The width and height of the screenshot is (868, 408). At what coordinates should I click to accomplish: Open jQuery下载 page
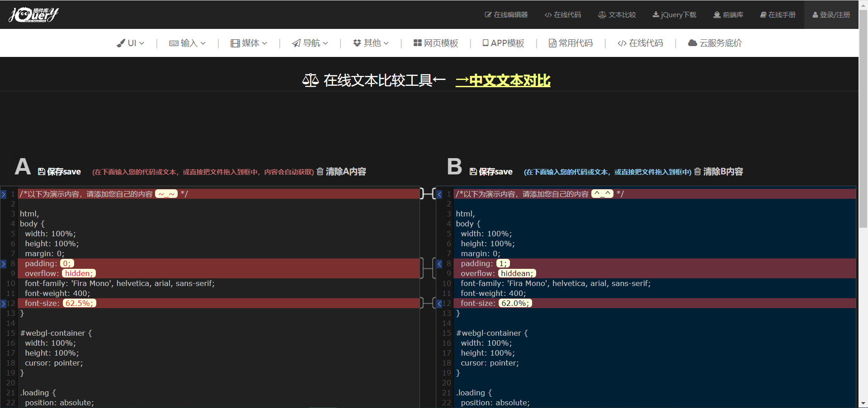click(675, 14)
